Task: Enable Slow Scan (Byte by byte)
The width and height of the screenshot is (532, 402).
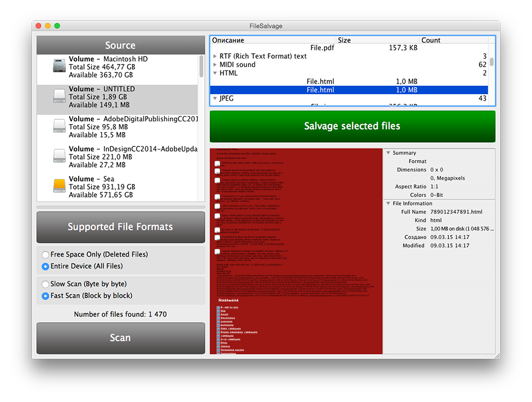Action: (x=46, y=284)
